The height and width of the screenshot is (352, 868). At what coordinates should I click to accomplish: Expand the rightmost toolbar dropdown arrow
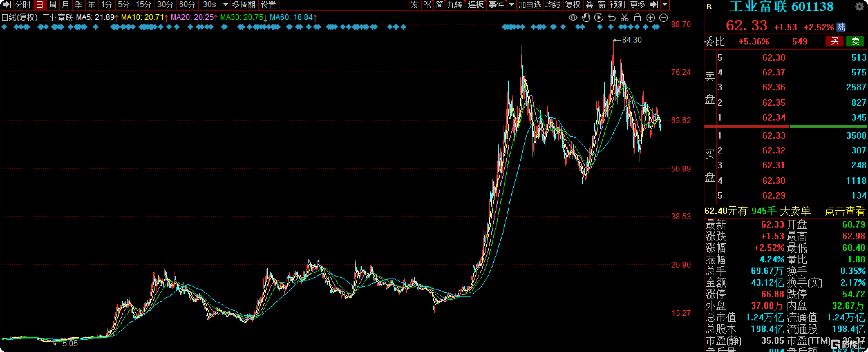(x=665, y=5)
